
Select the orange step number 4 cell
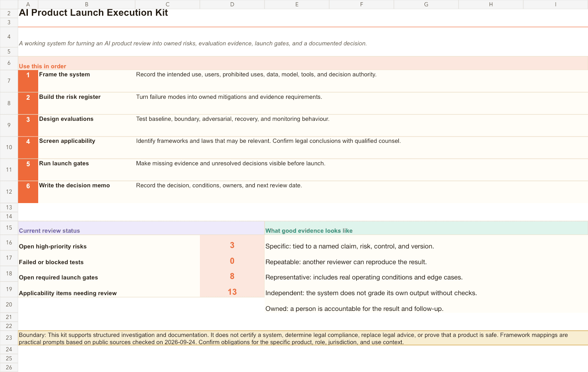coord(28,147)
